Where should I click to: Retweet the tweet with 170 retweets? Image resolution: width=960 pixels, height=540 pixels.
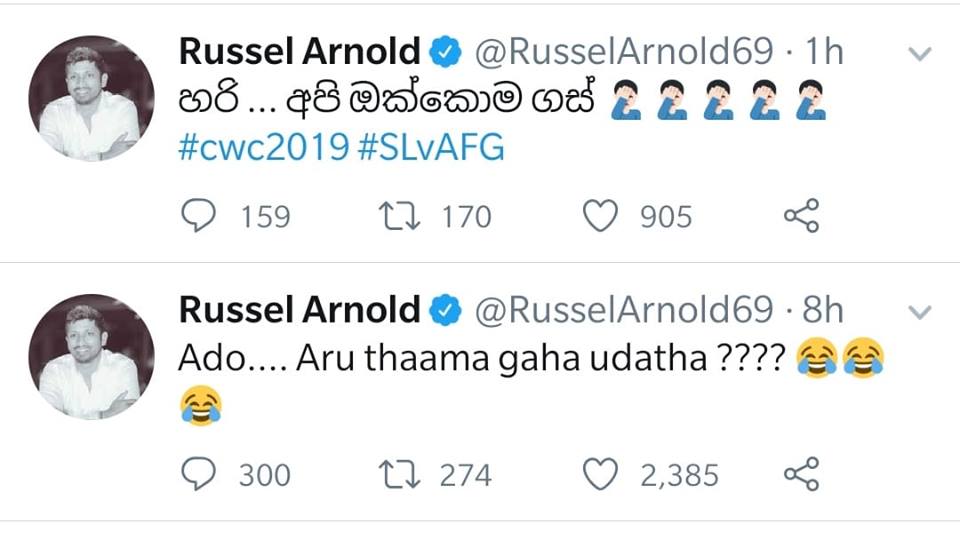(399, 216)
